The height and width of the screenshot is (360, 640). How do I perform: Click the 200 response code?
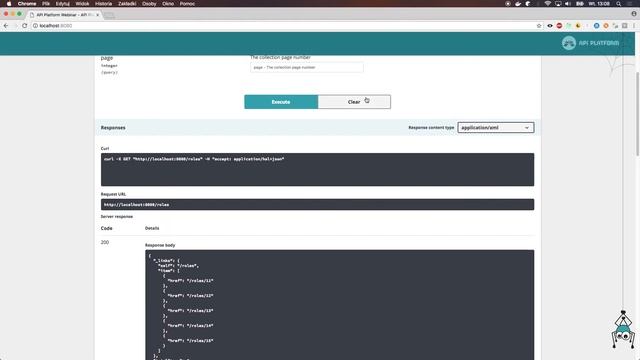coord(105,242)
